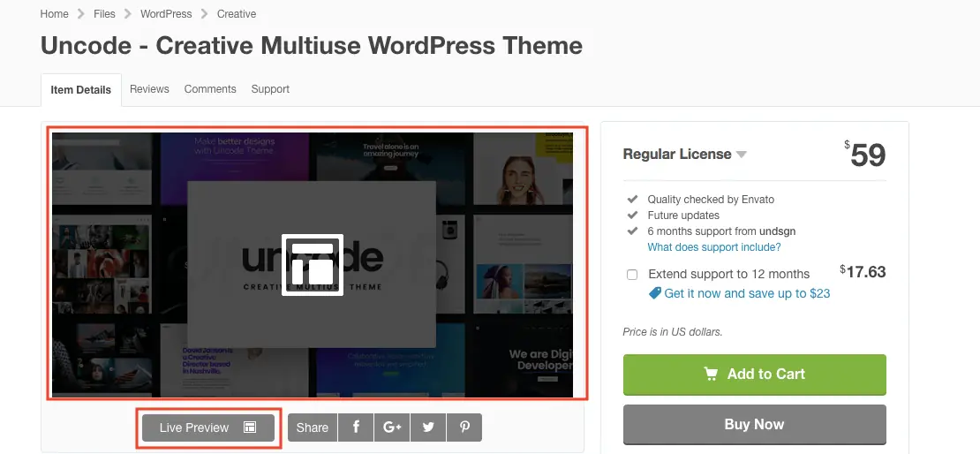Open the Support tab
The image size is (980, 454).
click(270, 89)
